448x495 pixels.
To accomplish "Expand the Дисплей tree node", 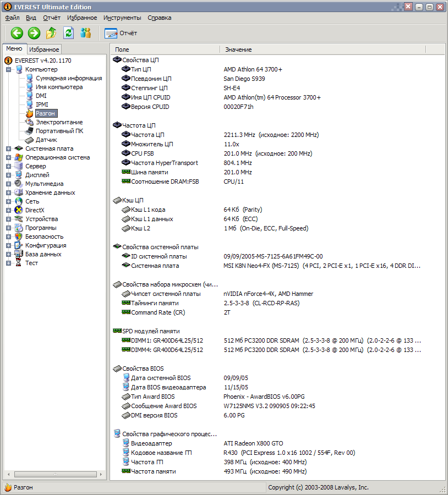I will [8, 175].
